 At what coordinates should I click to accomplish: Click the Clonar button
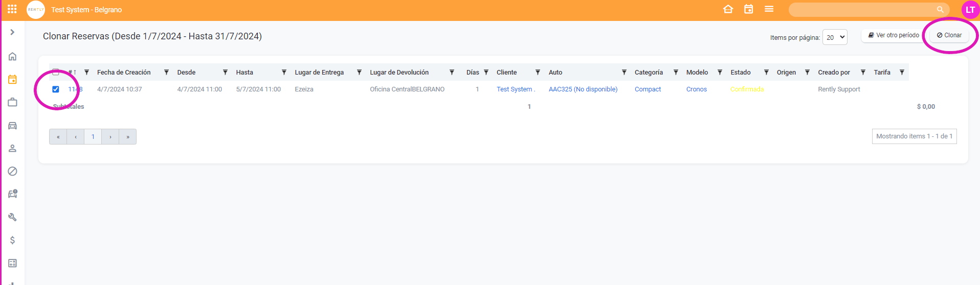coord(949,35)
